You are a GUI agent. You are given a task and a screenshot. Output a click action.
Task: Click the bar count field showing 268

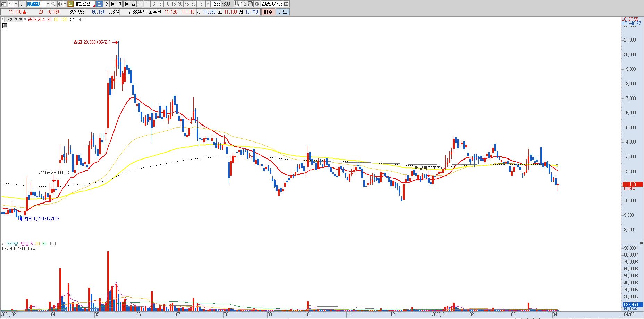[216, 4]
